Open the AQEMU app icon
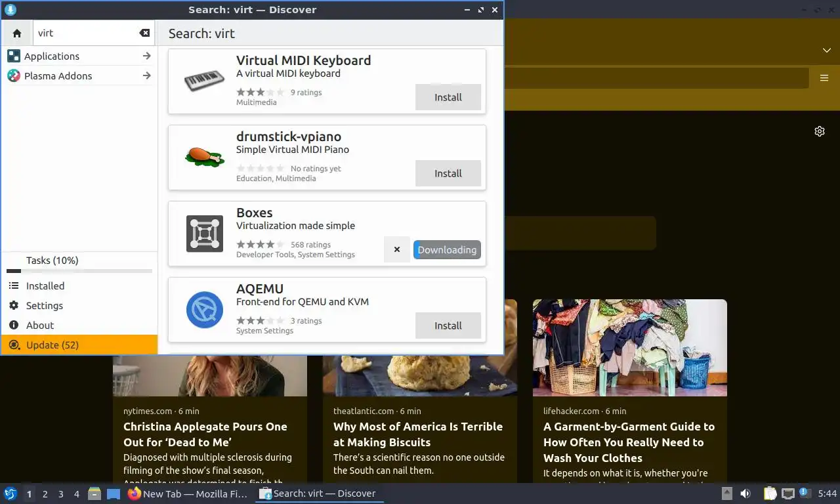 click(204, 310)
